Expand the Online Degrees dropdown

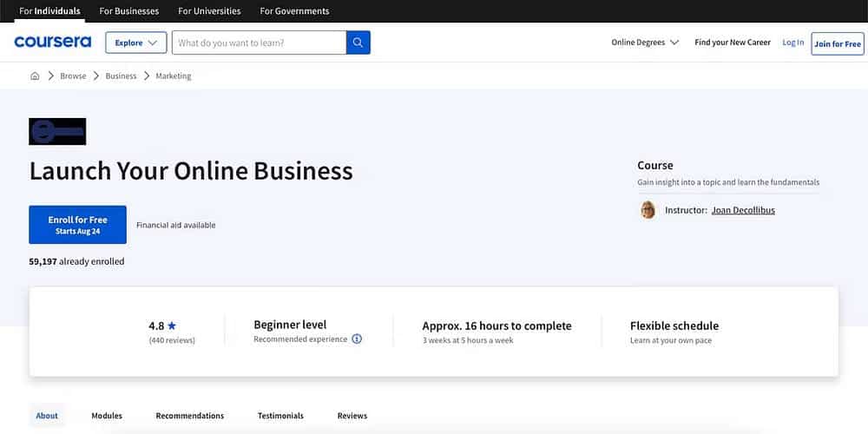tap(644, 43)
